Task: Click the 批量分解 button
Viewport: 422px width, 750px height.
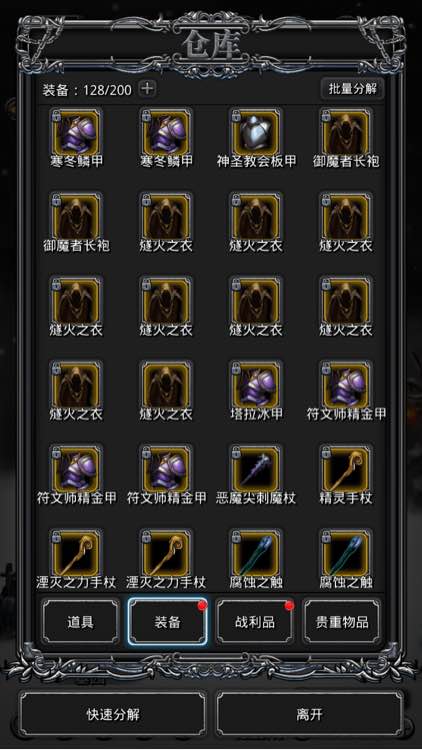Action: (353, 88)
